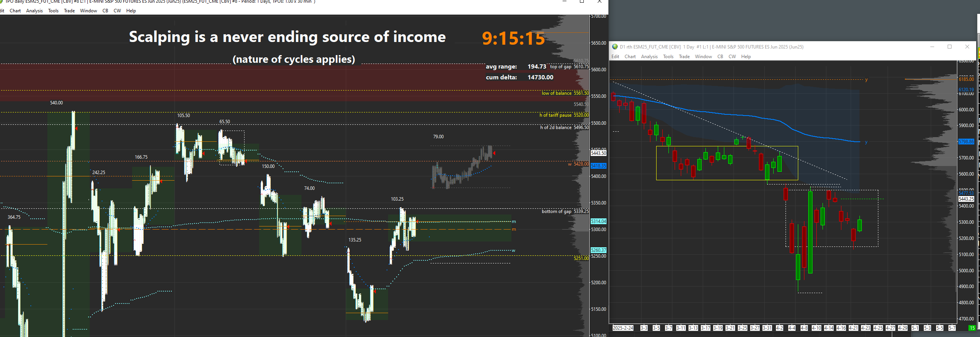980x337 pixels.
Task: Open CW menu in the TPO daily window
Action: [x=117, y=11]
